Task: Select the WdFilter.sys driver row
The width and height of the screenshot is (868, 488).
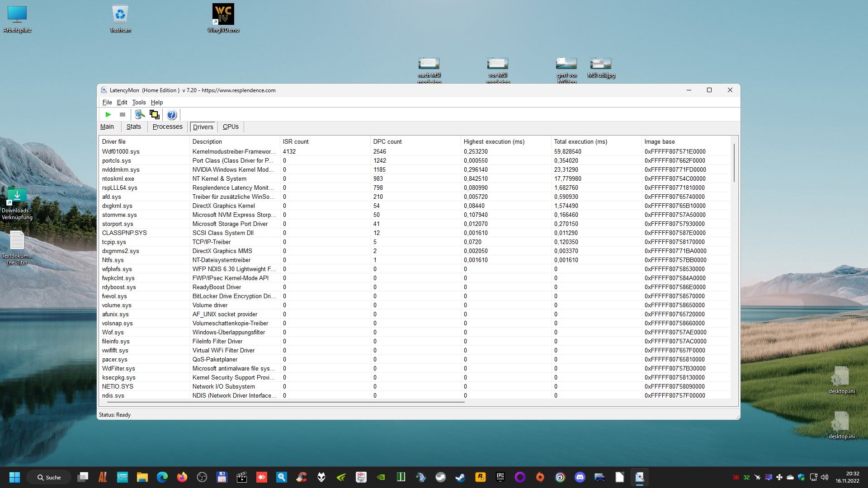Action: 415,369
